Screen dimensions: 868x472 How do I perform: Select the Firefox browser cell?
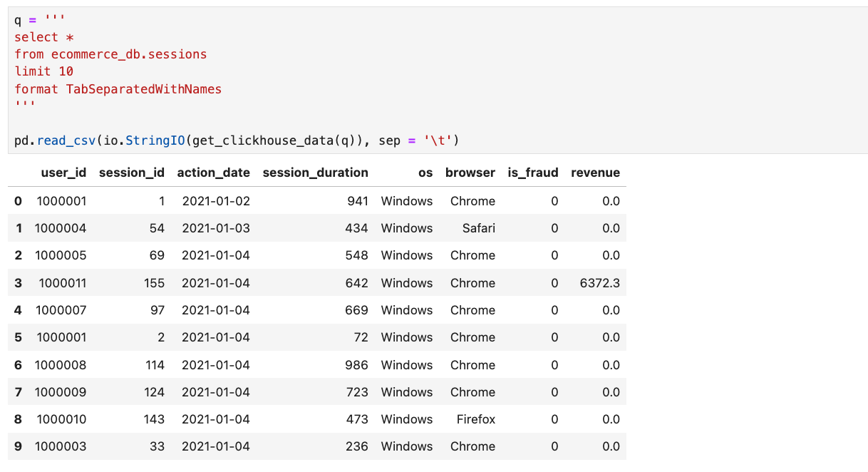(475, 419)
